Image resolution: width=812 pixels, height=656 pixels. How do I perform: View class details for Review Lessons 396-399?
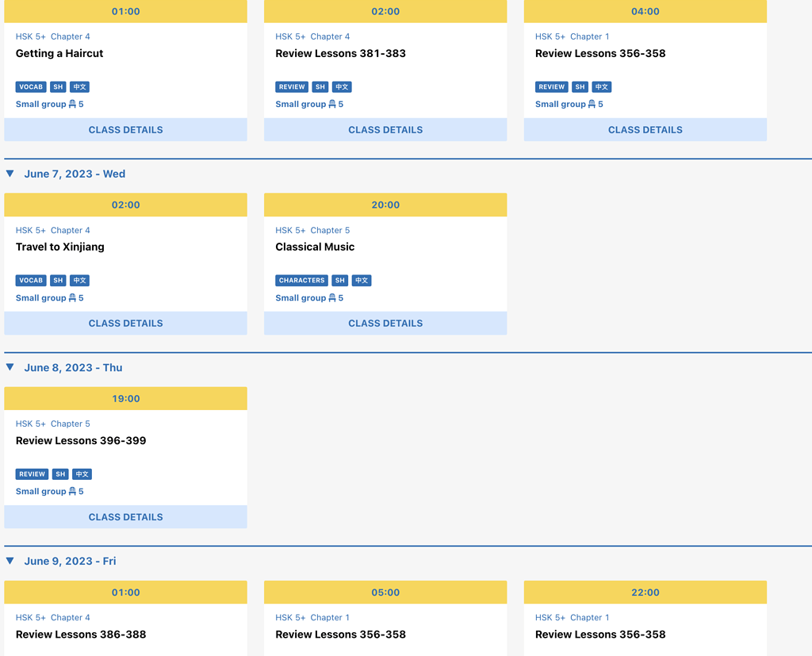click(125, 517)
